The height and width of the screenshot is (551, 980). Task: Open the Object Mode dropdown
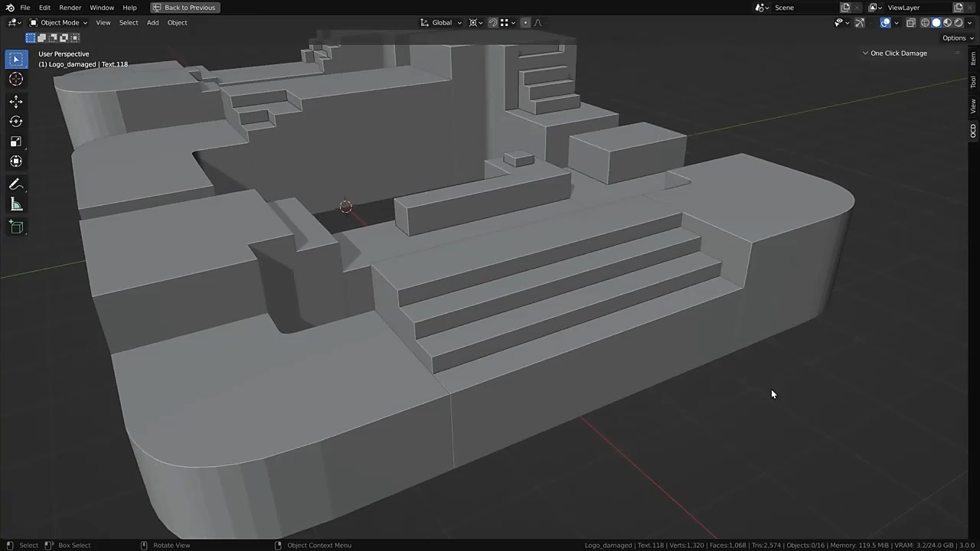pos(58,23)
